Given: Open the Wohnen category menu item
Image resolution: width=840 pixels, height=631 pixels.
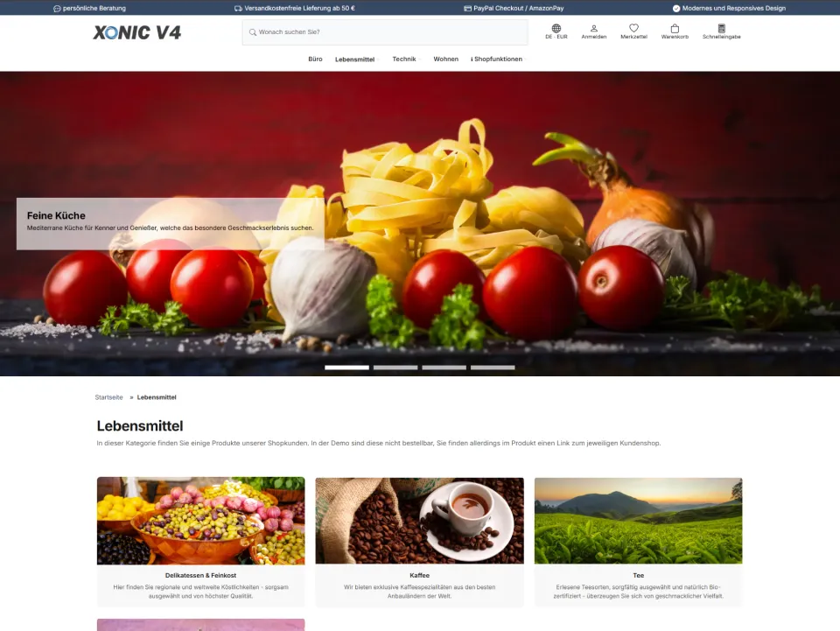Looking at the screenshot, I should tap(445, 59).
